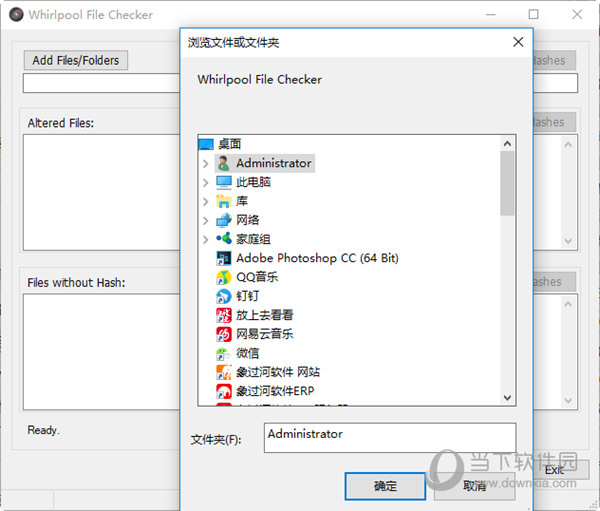Select the Adobe Photoshop CC shortcut icon

click(x=223, y=258)
